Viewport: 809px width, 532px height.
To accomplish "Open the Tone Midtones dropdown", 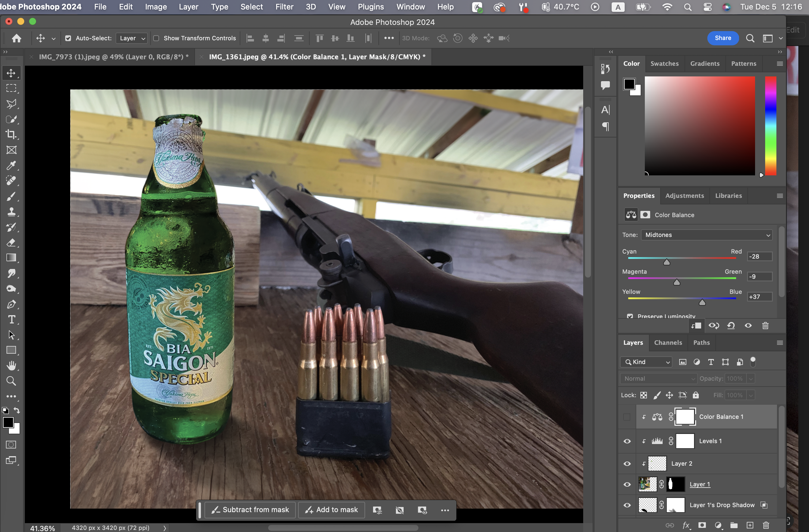I will (706, 235).
